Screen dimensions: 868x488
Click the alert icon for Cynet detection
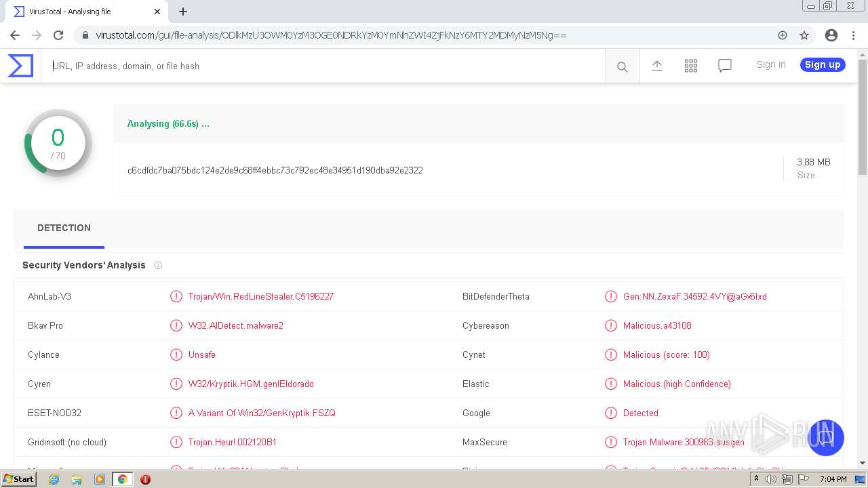tap(611, 354)
